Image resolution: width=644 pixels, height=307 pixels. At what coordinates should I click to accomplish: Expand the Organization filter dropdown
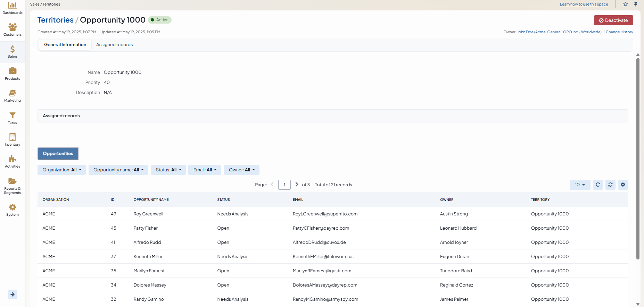point(61,170)
